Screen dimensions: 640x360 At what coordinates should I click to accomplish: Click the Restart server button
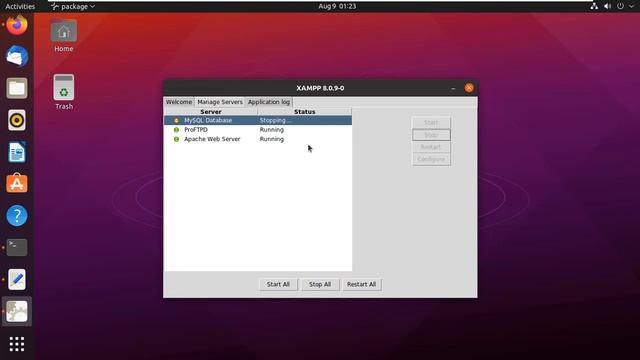click(431, 147)
